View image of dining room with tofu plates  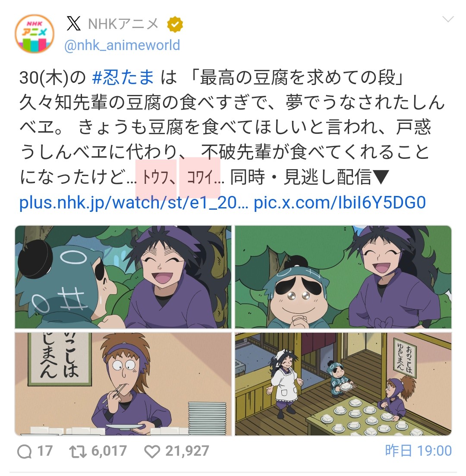click(x=343, y=384)
